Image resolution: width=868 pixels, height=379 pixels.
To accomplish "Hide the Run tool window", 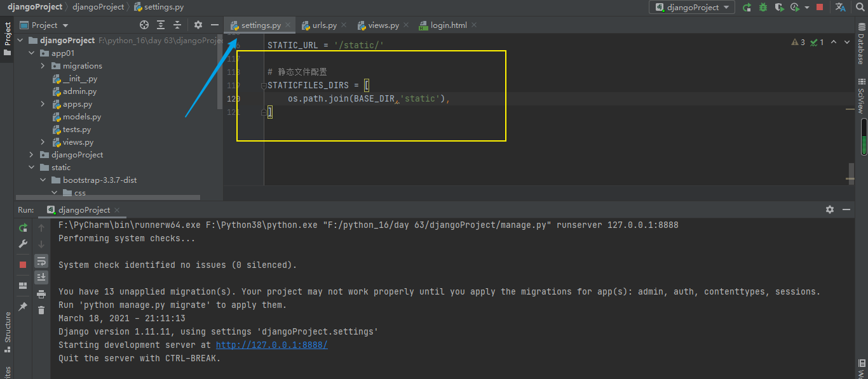I will pyautogui.click(x=846, y=209).
